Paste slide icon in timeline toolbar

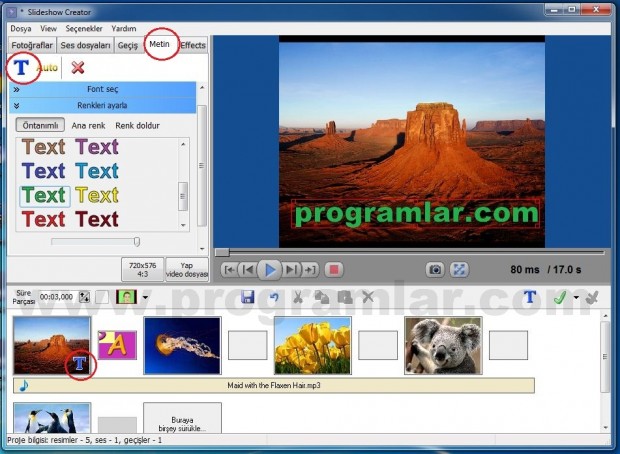point(345,297)
